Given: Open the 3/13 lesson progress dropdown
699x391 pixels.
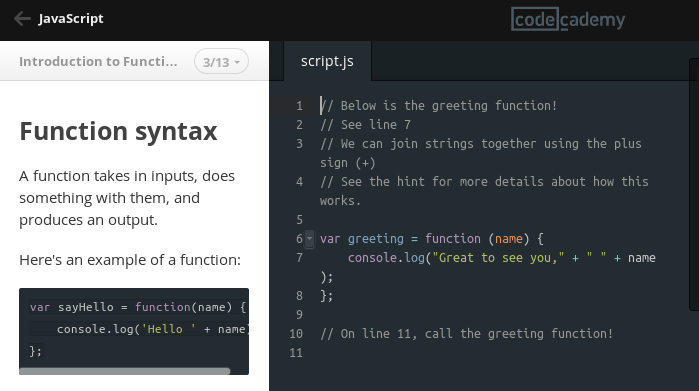Looking at the screenshot, I should click(x=222, y=62).
